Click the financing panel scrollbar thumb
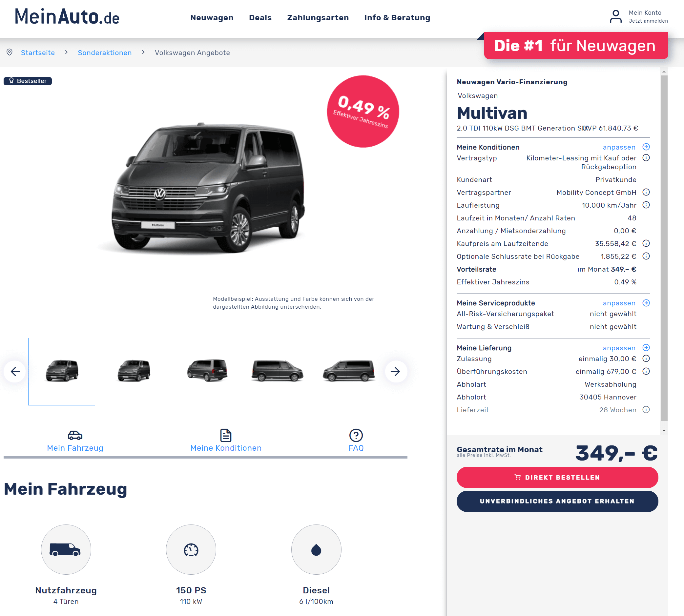Image resolution: width=684 pixels, height=616 pixels. [x=664, y=248]
